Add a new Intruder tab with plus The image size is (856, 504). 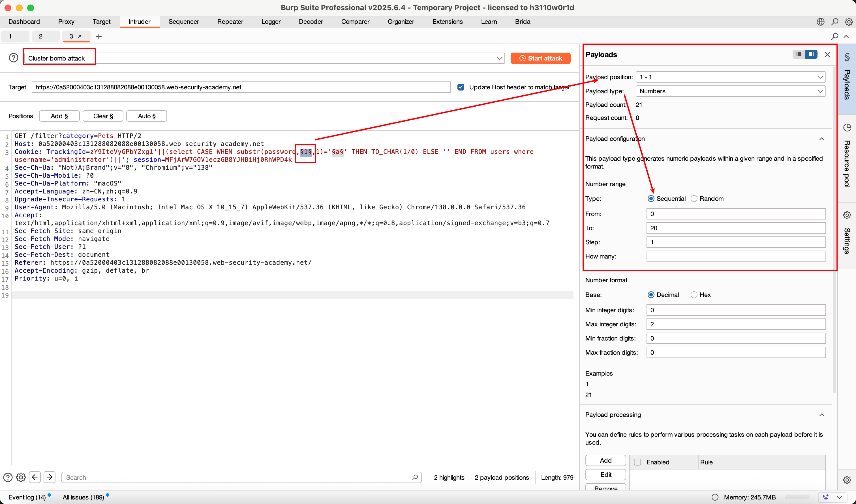click(99, 36)
